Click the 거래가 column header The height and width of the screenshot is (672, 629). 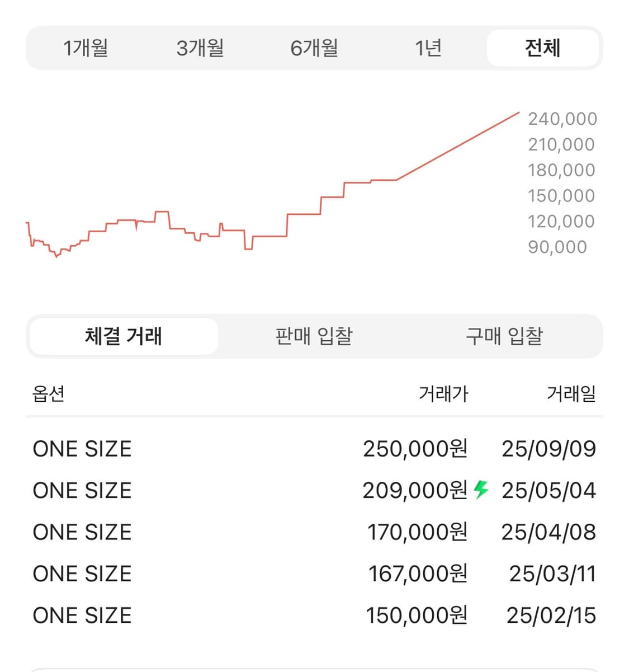(x=443, y=394)
